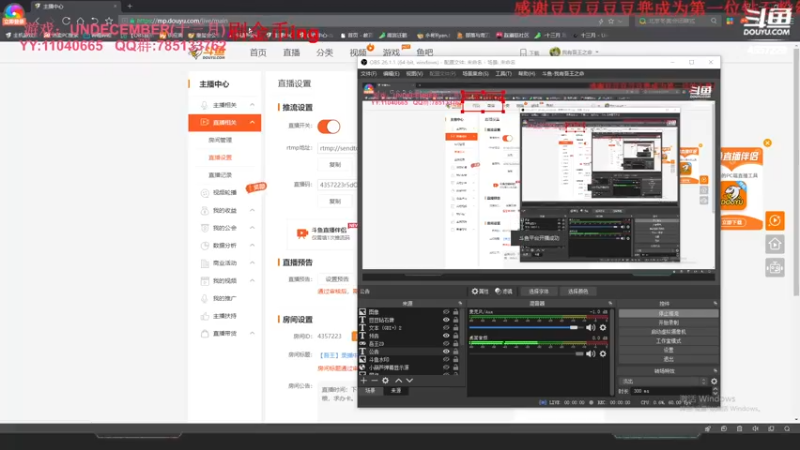Adjust the microphone volume slider

point(526,328)
